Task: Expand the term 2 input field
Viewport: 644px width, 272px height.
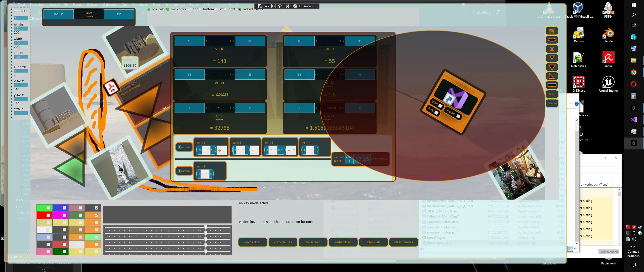Action: click(258, 150)
